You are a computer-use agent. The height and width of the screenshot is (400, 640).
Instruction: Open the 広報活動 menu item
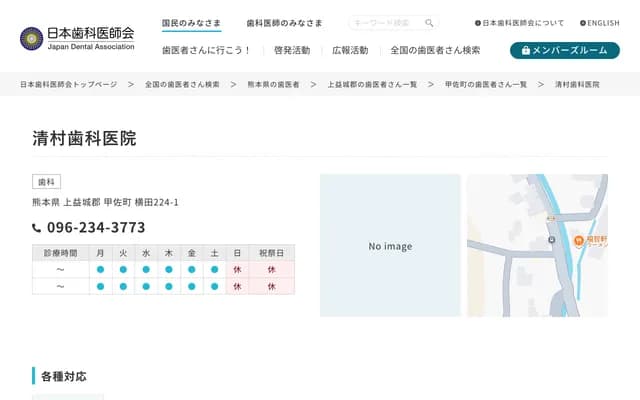(350, 50)
